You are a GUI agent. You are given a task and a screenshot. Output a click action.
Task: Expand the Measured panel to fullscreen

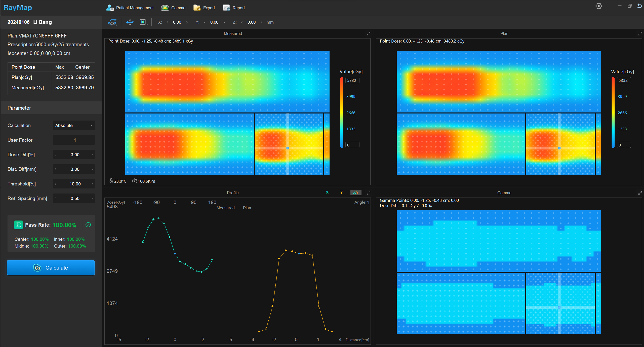tap(368, 34)
